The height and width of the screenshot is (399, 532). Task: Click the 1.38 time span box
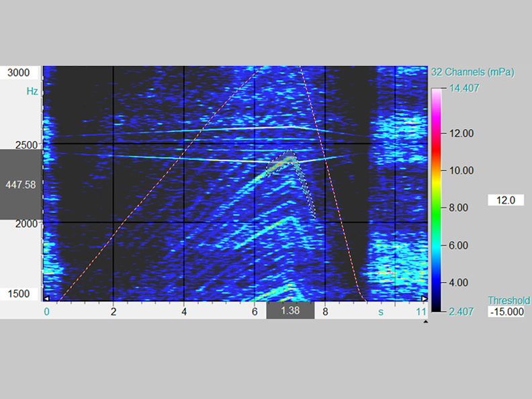click(290, 311)
